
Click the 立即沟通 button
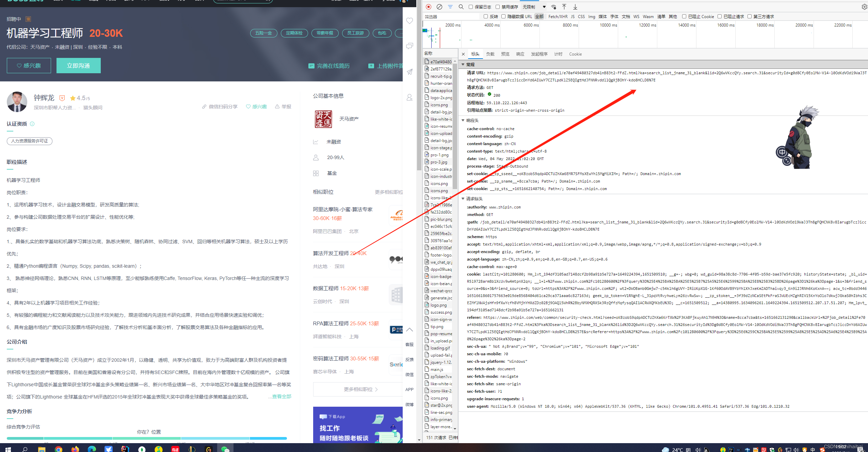[79, 65]
